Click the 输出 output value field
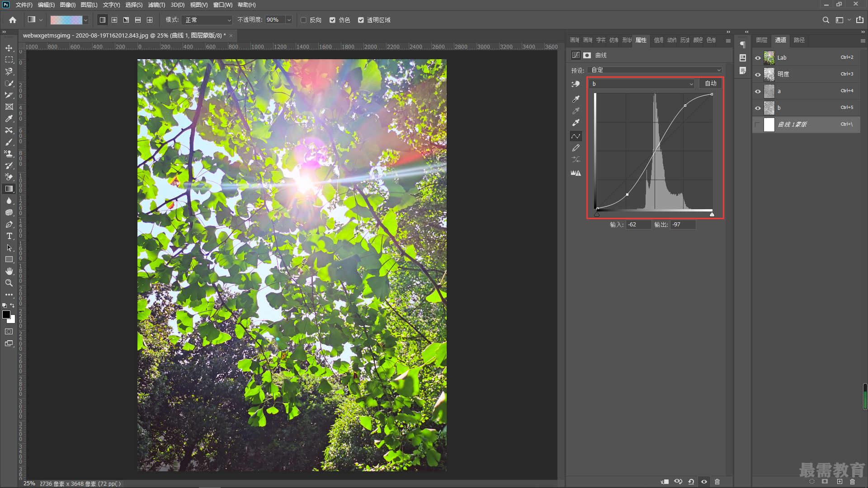Image resolution: width=868 pixels, height=488 pixels. [x=683, y=225]
